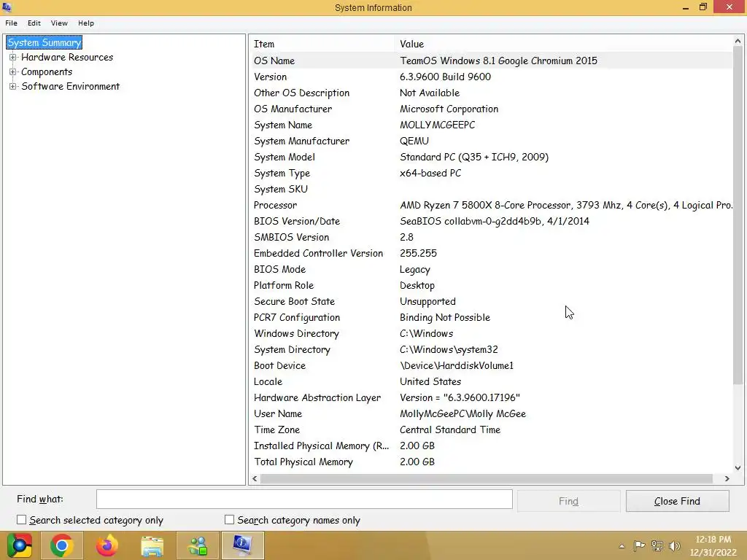Click the System Information title bar icon
This screenshot has height=560, width=747.
coord(7,7)
